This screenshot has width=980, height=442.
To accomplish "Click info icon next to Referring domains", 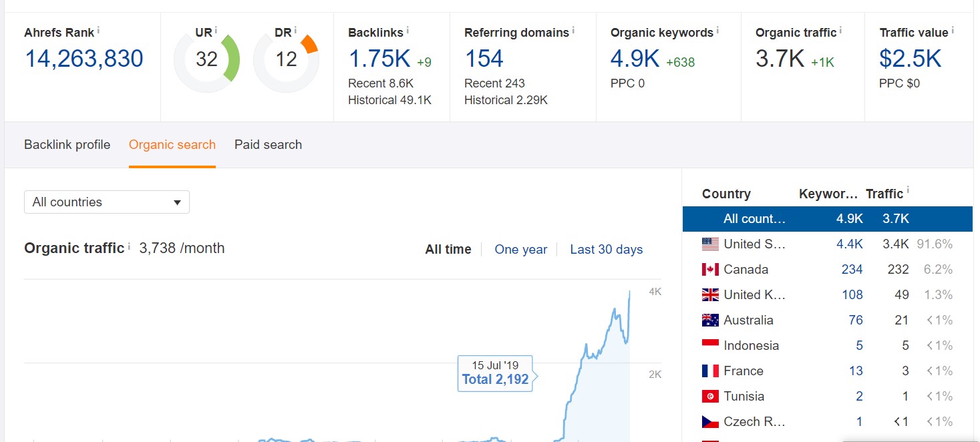I will [x=573, y=31].
